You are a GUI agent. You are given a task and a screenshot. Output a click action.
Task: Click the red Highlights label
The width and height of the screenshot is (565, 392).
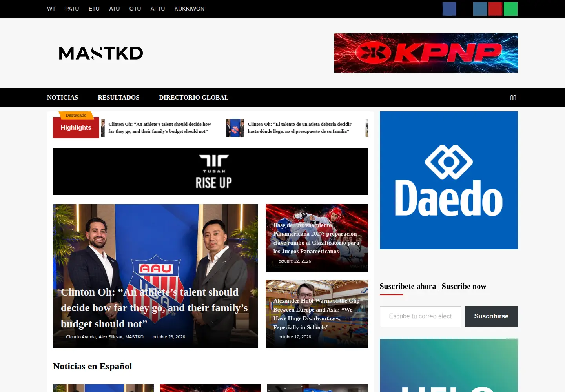point(76,128)
